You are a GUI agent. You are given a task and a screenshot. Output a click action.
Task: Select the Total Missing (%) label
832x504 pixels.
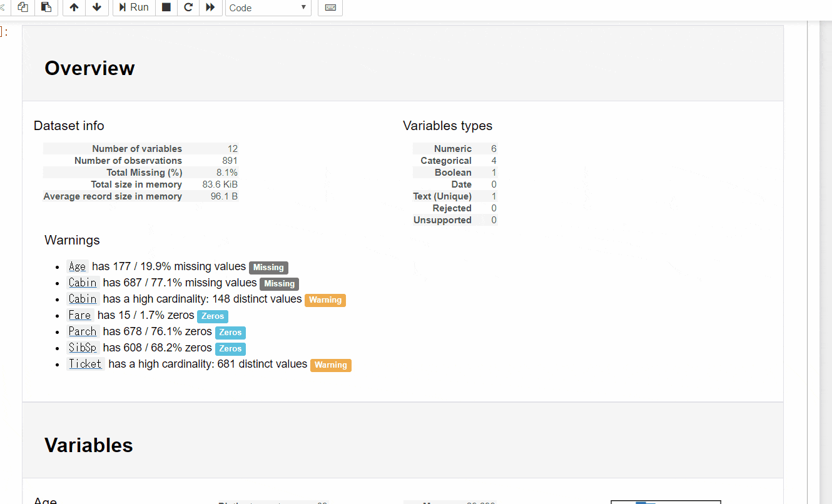145,173
